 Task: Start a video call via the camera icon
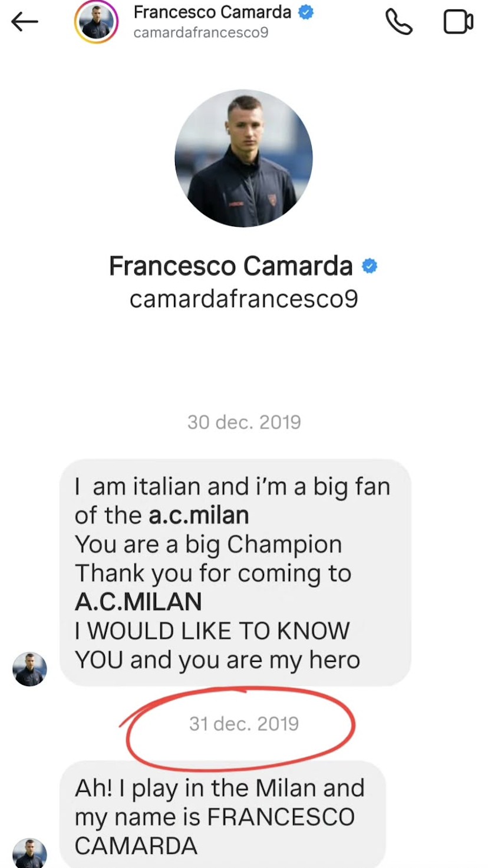pyautogui.click(x=458, y=22)
